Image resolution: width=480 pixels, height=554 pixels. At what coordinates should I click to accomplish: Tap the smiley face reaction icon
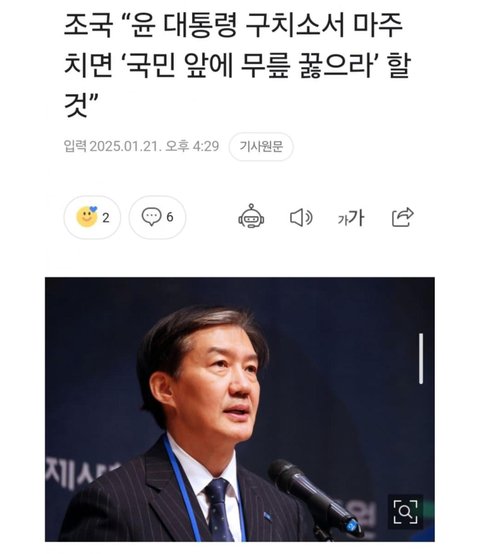click(87, 217)
